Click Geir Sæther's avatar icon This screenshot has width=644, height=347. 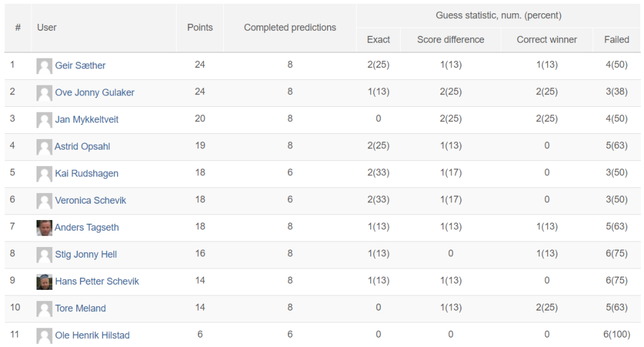coord(45,66)
